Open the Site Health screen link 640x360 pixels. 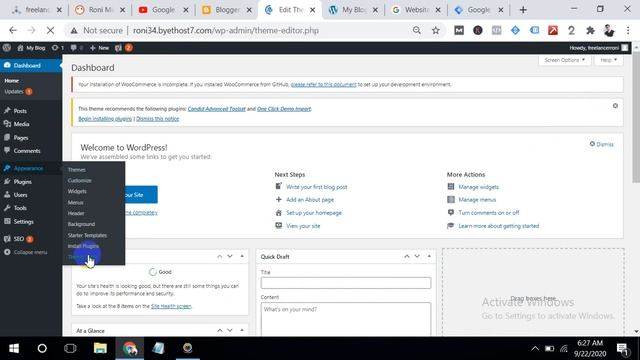(x=171, y=306)
